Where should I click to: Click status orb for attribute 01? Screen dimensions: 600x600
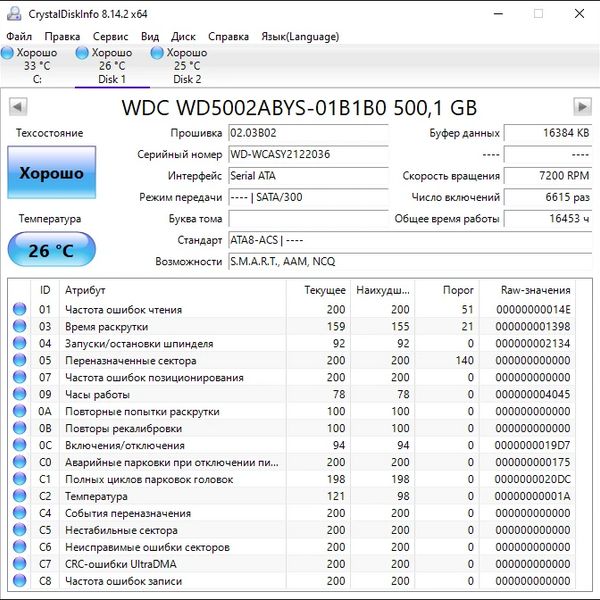(20, 309)
